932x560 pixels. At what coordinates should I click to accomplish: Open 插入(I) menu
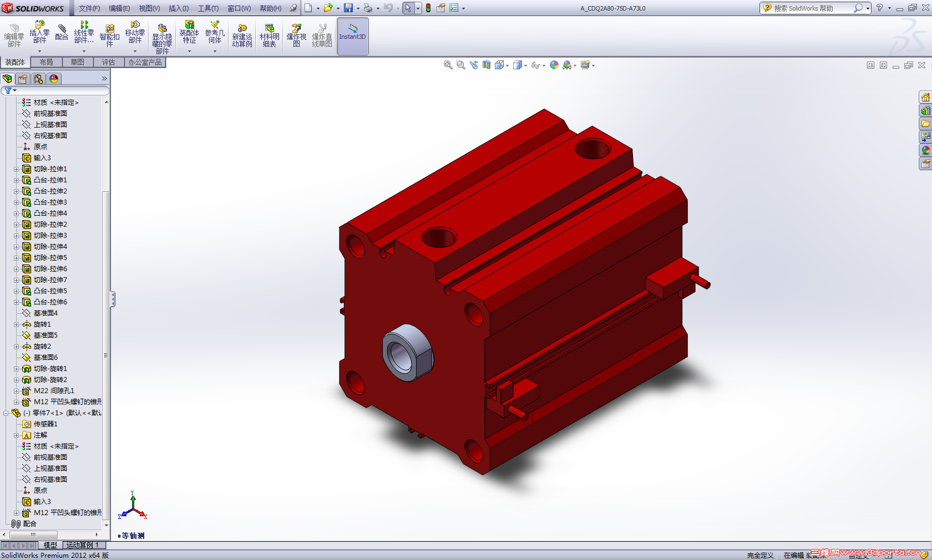coord(179,8)
